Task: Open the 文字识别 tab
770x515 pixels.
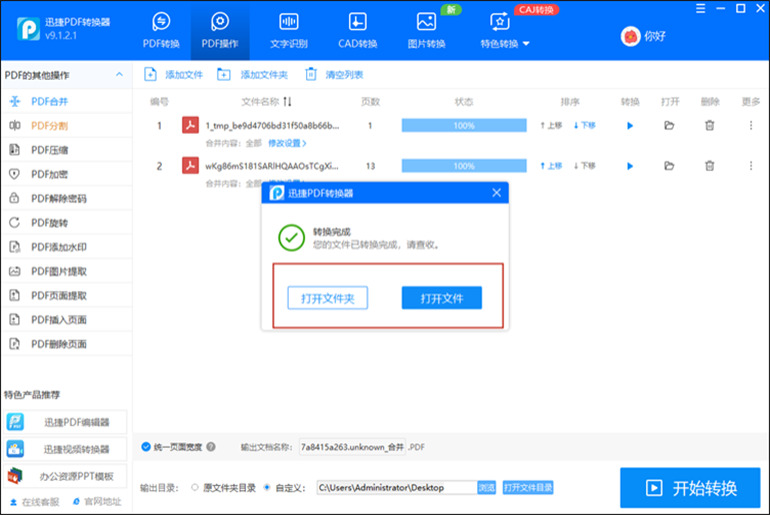Action: (289, 30)
